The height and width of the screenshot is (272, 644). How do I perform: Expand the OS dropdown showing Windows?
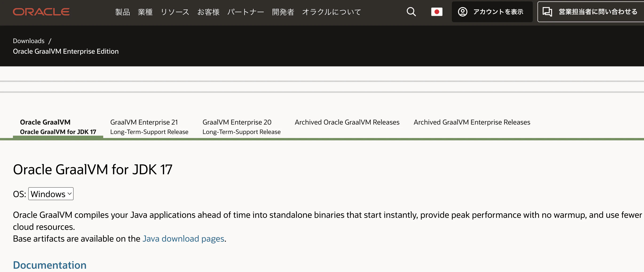(51, 194)
